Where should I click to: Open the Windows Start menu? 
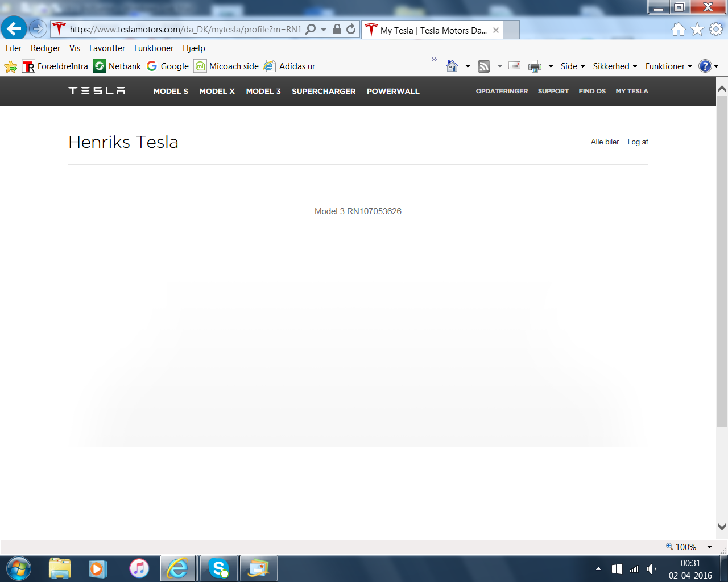pyautogui.click(x=18, y=568)
